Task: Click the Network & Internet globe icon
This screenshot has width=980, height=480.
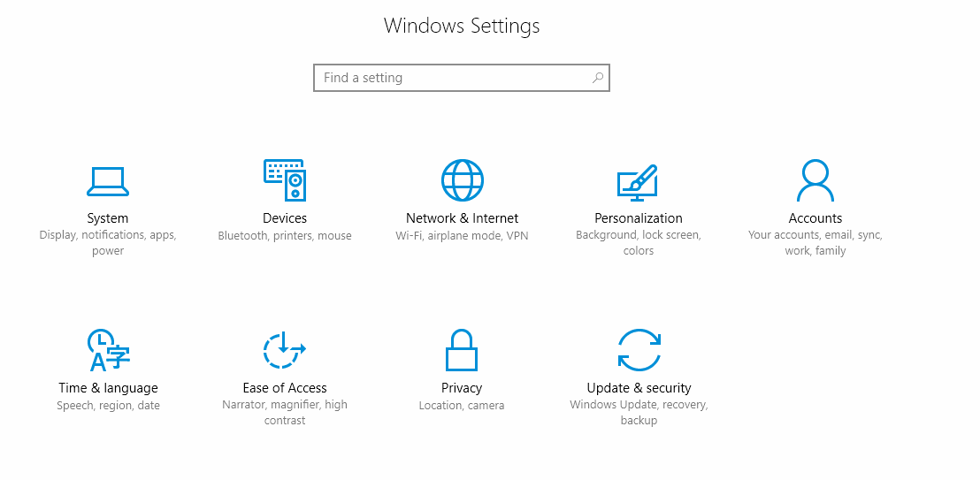Action: pyautogui.click(x=462, y=180)
